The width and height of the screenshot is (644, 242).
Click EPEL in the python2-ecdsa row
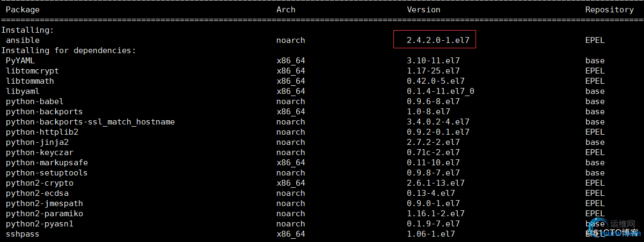[x=595, y=193]
